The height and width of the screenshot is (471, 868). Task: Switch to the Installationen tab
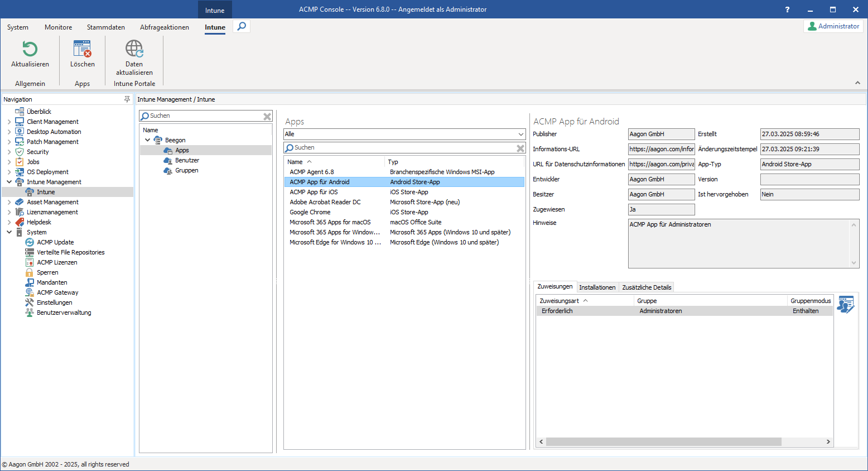[x=597, y=287]
